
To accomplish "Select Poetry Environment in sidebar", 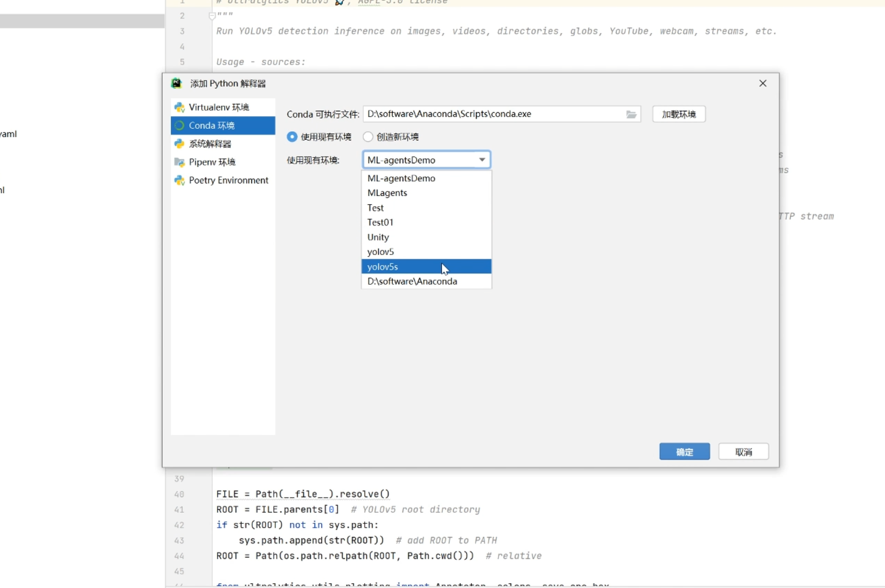I will [x=223, y=180].
